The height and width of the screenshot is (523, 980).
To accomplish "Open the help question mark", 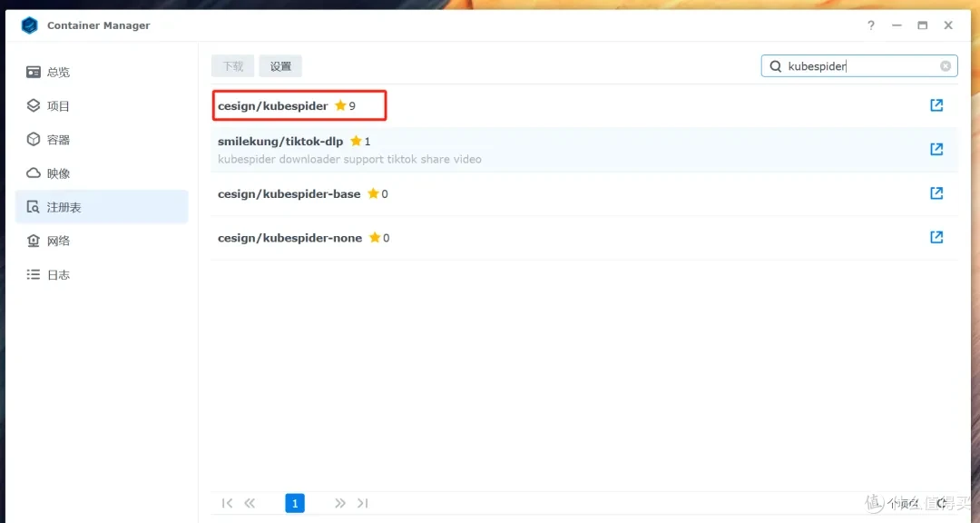I will coord(870,25).
